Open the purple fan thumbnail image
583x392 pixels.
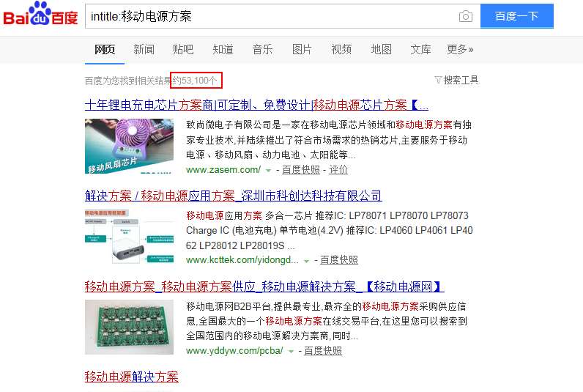point(129,146)
